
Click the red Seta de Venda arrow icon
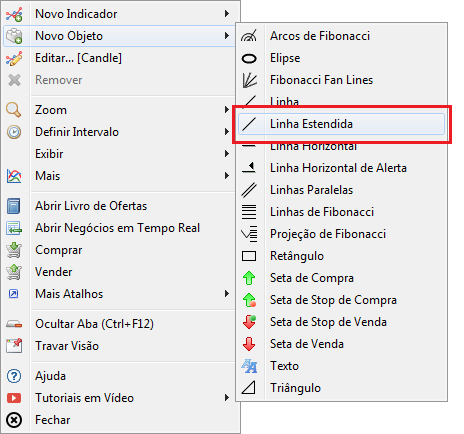coord(249,344)
